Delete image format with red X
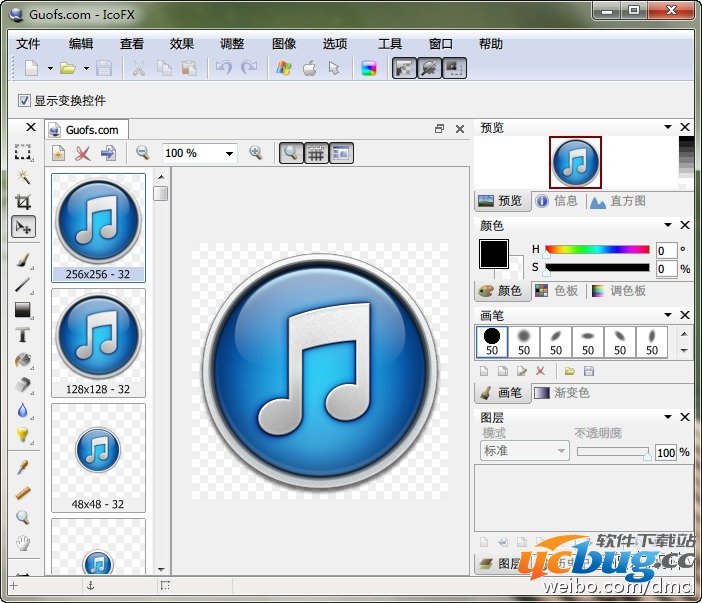The image size is (702, 603). click(82, 153)
